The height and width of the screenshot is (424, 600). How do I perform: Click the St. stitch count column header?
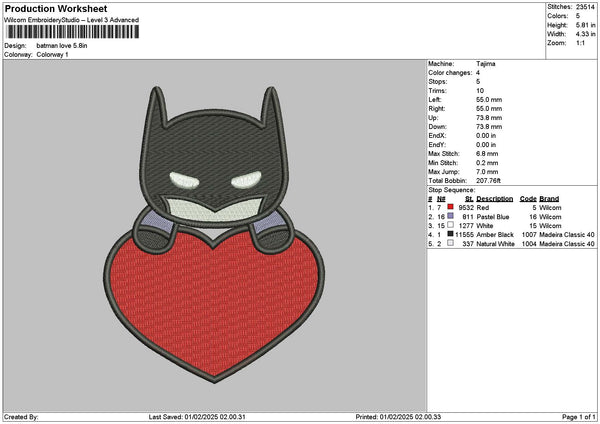click(x=469, y=198)
